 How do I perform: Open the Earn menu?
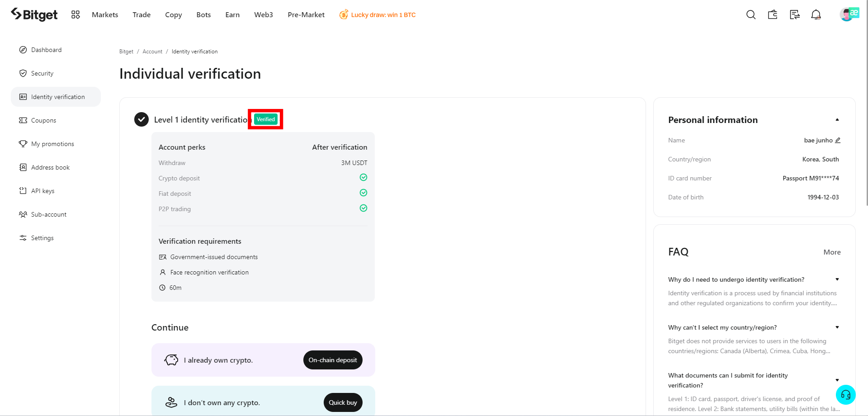pyautogui.click(x=232, y=15)
